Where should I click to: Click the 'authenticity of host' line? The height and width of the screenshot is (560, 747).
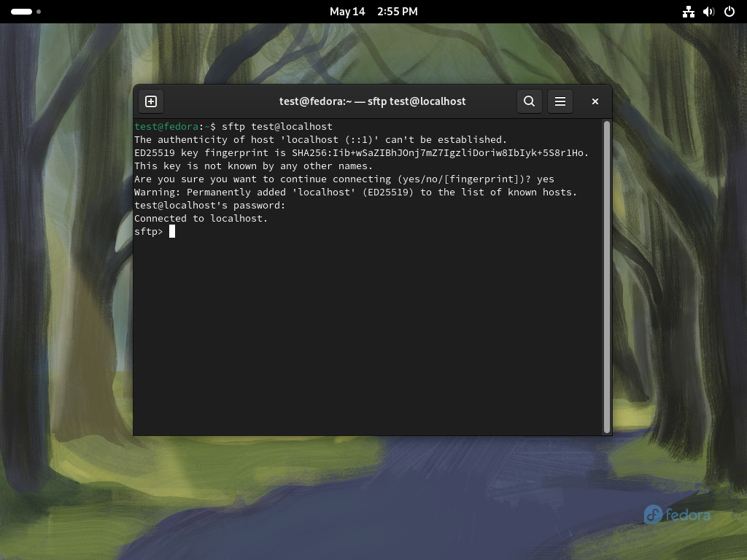[321, 139]
